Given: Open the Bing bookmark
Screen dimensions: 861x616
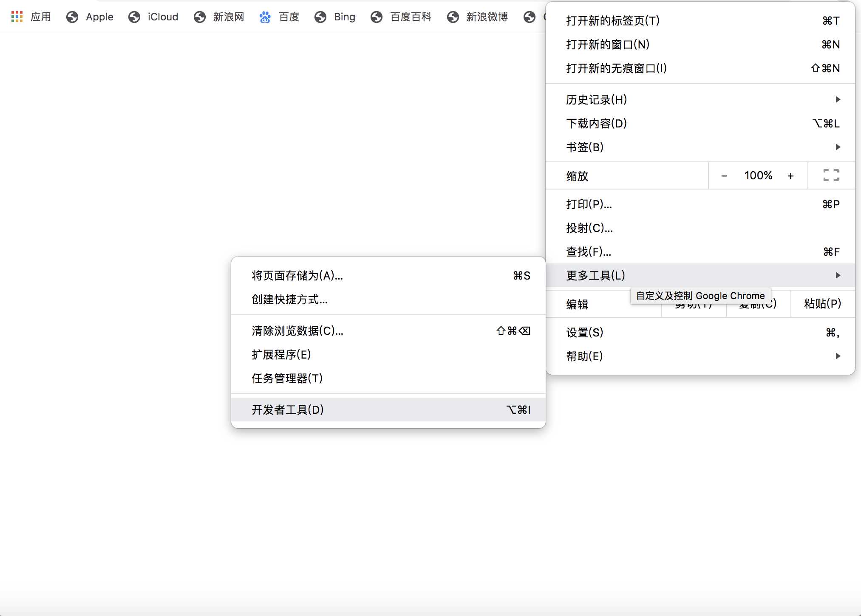Looking at the screenshot, I should 344,17.
